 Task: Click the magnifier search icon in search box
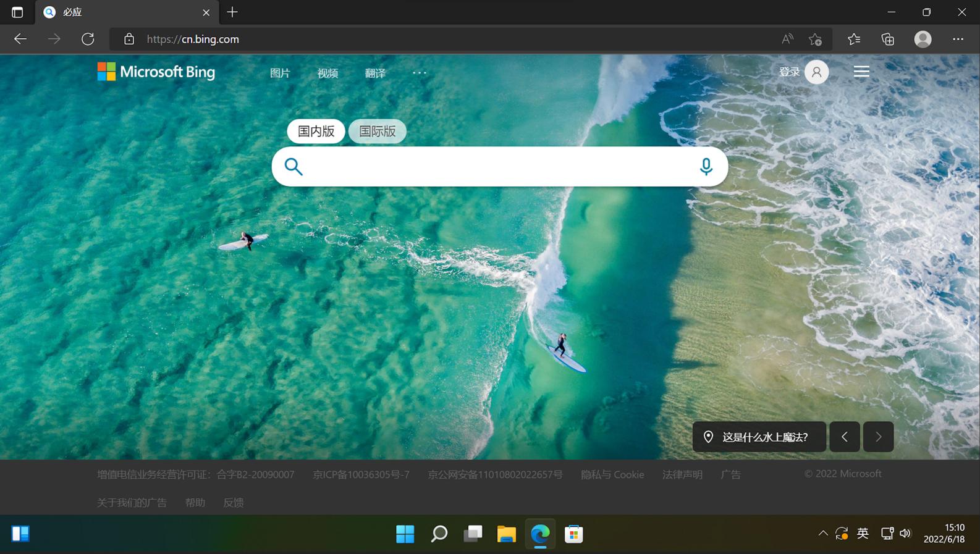pyautogui.click(x=294, y=166)
